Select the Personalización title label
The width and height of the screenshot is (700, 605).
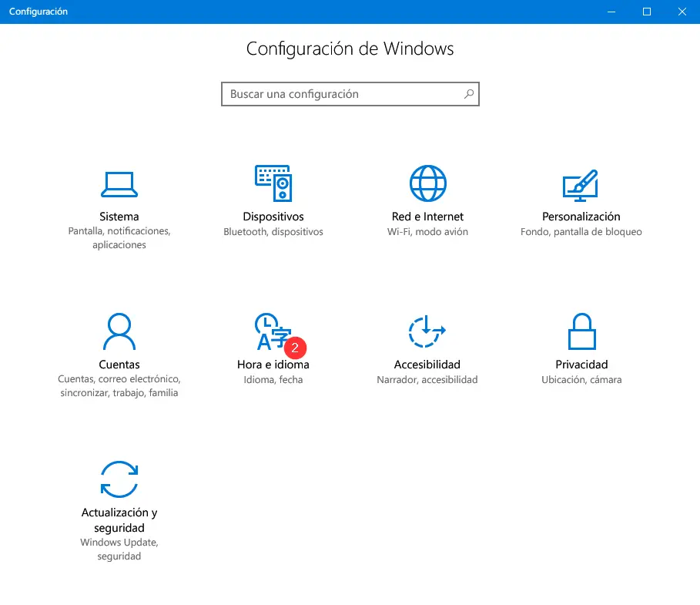point(581,217)
